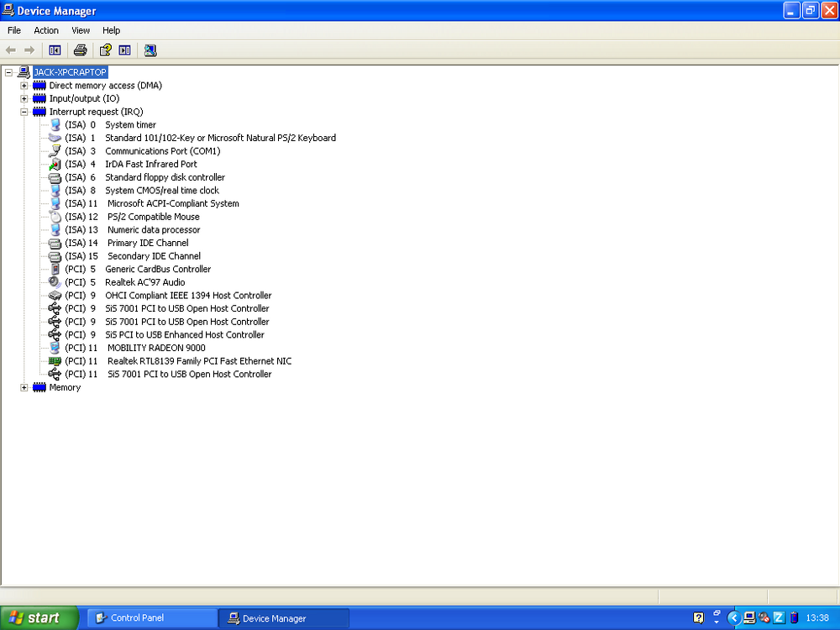
Task: Select Microsoft ACPI-Compliant System entry
Action: pos(174,203)
